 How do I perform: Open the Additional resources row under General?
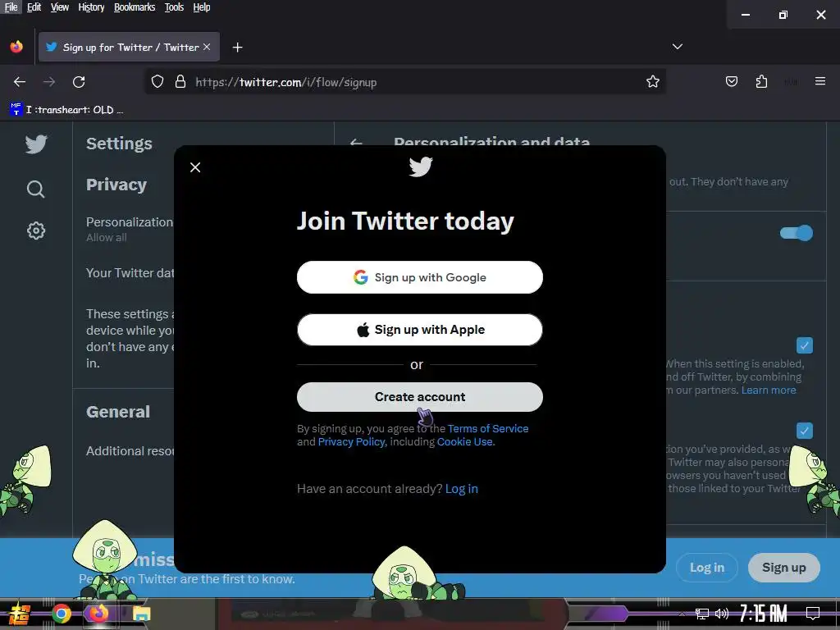click(130, 451)
